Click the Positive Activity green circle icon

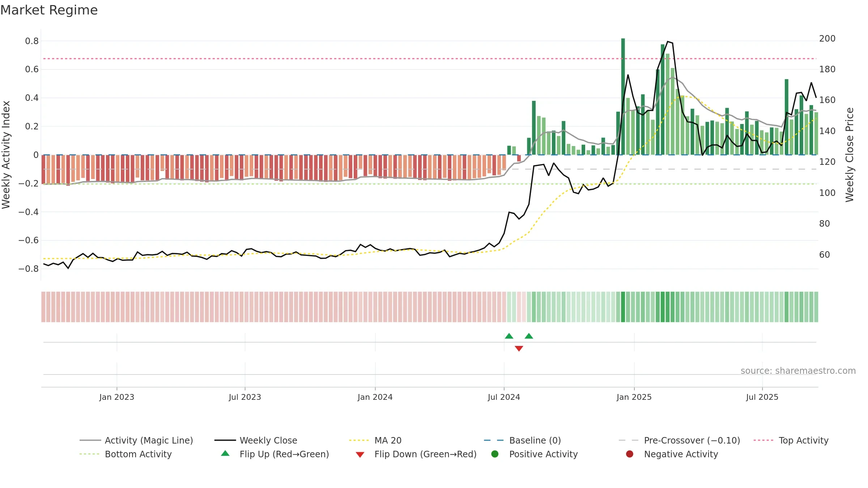tap(495, 454)
